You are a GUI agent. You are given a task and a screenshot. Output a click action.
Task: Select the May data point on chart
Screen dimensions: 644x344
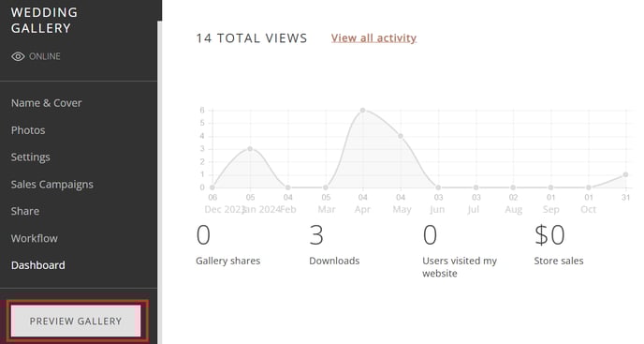tap(401, 136)
